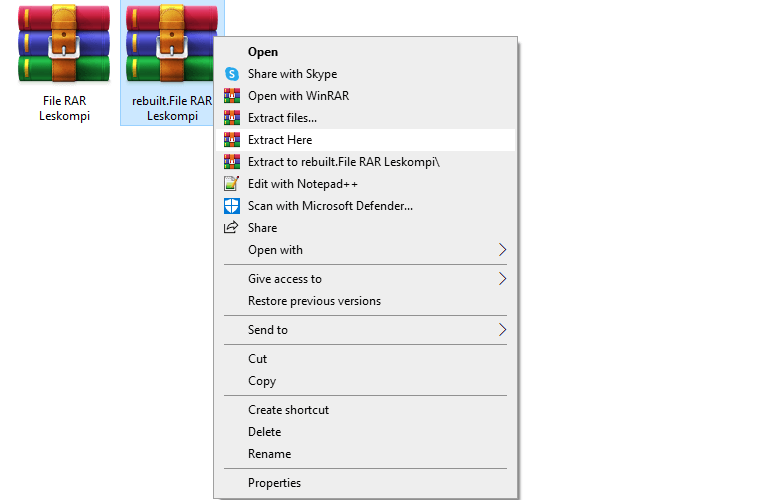Image resolution: width=759 pixels, height=500 pixels.
Task: Expand the Send to submenu arrow
Action: click(x=502, y=330)
